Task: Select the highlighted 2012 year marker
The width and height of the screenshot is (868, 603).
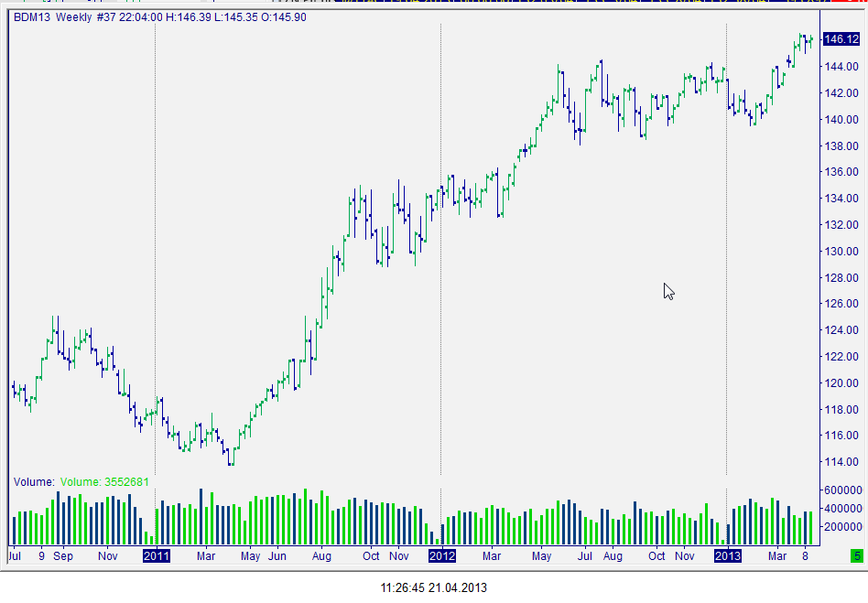Action: 442,556
